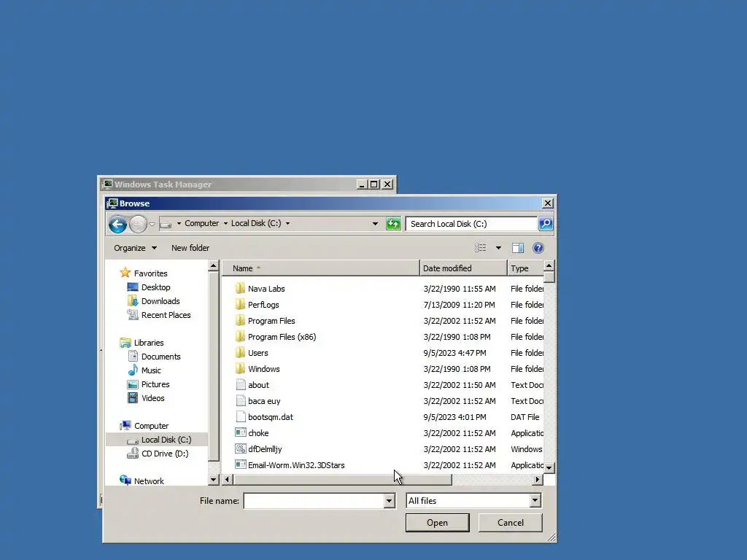The width and height of the screenshot is (747, 560).
Task: Click the drive icon in address bar
Action: point(166,224)
